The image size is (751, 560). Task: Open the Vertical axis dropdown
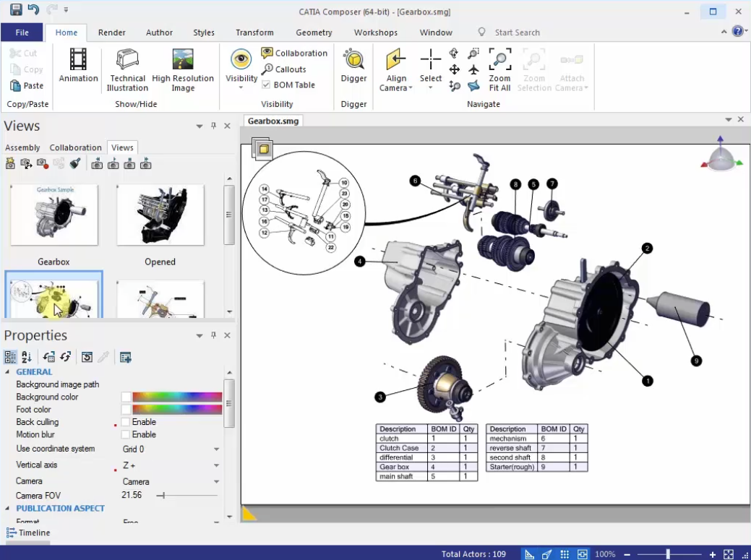click(216, 465)
